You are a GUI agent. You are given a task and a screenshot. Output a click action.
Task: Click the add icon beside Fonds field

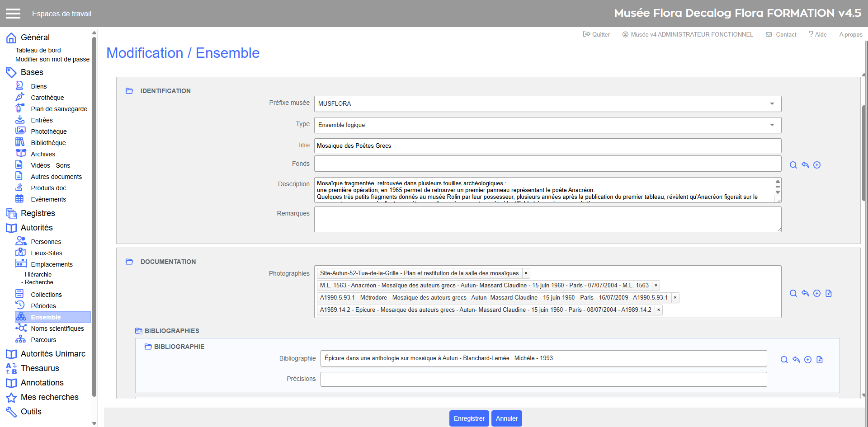(817, 165)
